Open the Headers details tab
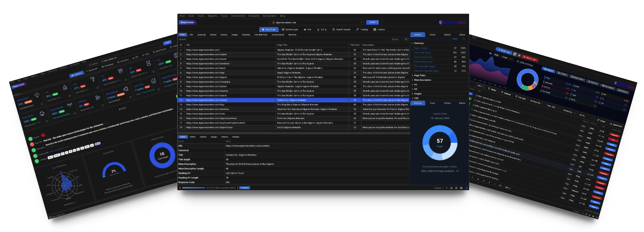The width and height of the screenshot is (644, 232). pyautogui.click(x=236, y=136)
